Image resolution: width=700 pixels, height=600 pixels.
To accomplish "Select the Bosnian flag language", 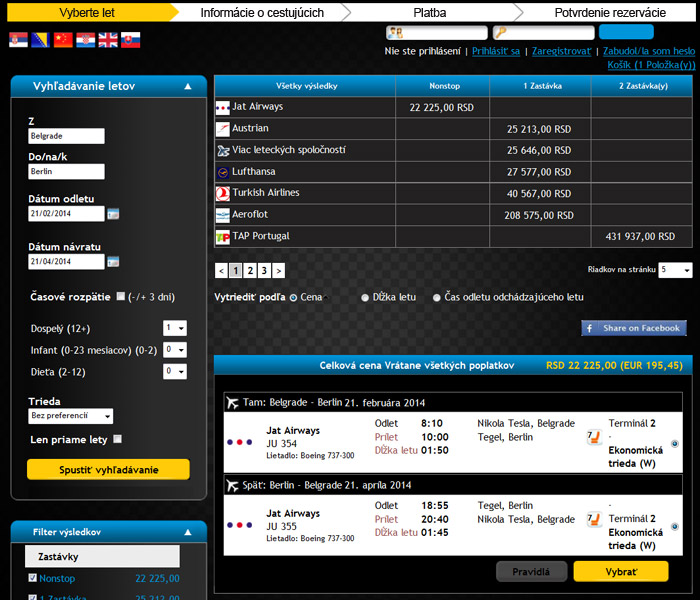I will [x=41, y=40].
